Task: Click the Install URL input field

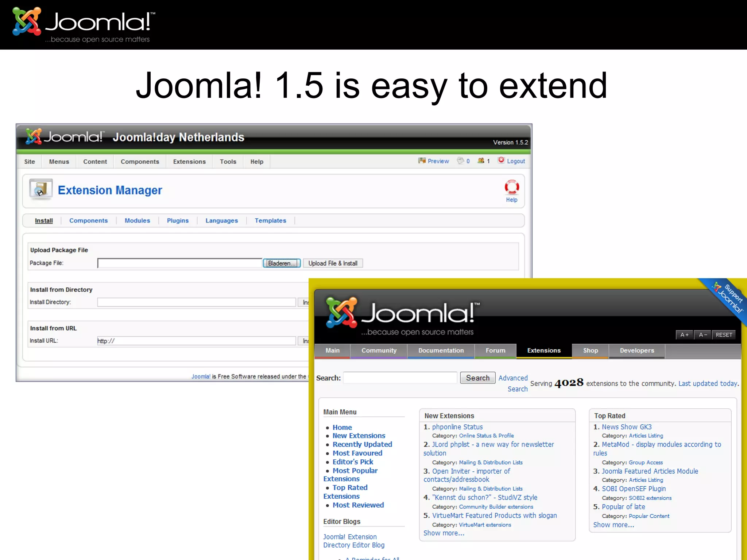Action: [196, 341]
